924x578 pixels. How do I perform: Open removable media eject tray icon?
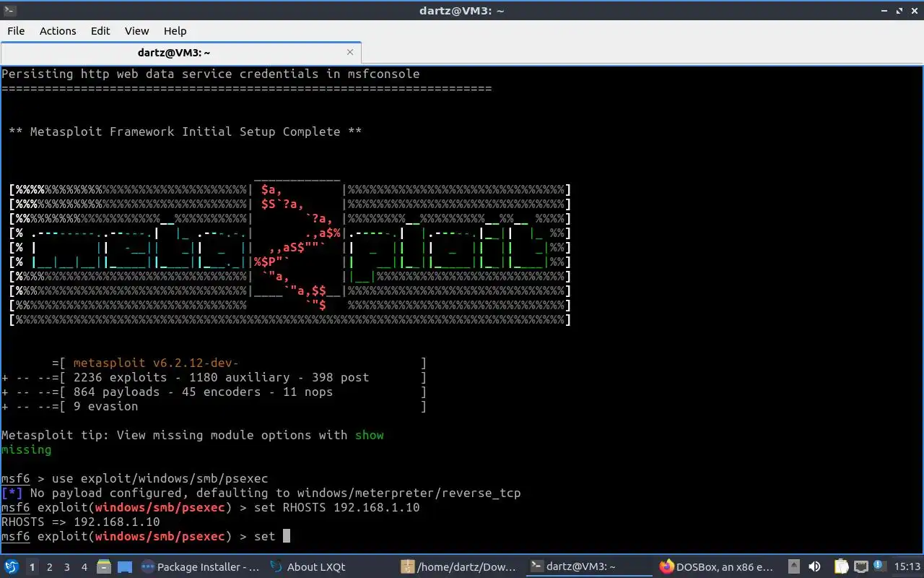click(794, 567)
